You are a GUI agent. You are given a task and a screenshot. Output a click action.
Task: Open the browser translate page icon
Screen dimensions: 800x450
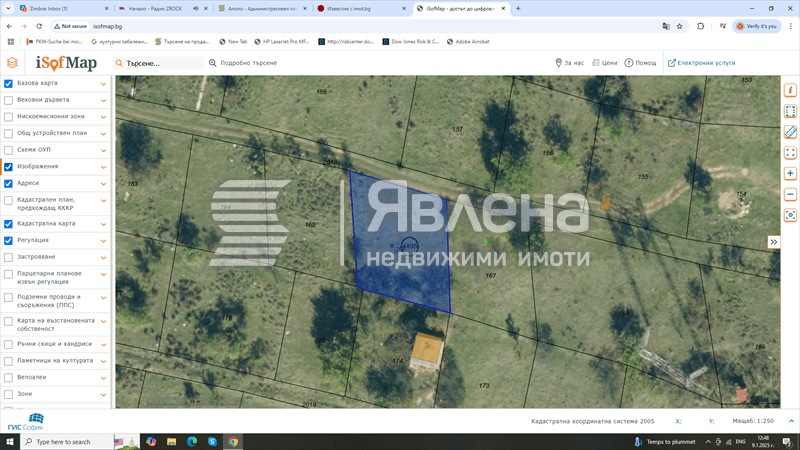(x=666, y=26)
